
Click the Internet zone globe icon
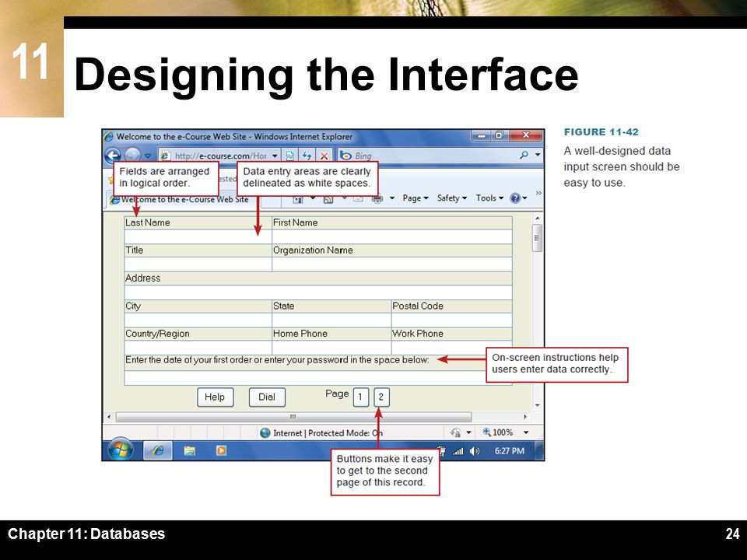pos(265,433)
